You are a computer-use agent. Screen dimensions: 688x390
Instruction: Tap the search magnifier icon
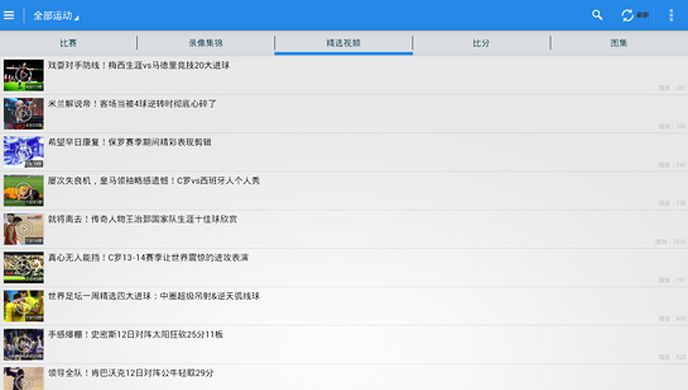click(x=597, y=15)
